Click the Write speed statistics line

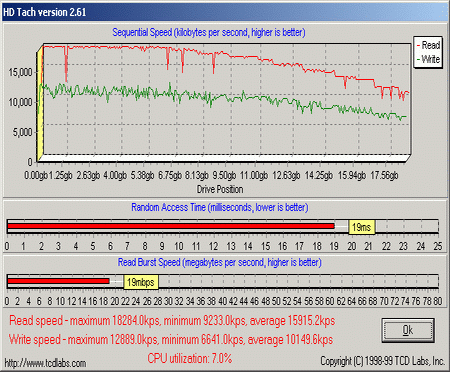(x=171, y=340)
